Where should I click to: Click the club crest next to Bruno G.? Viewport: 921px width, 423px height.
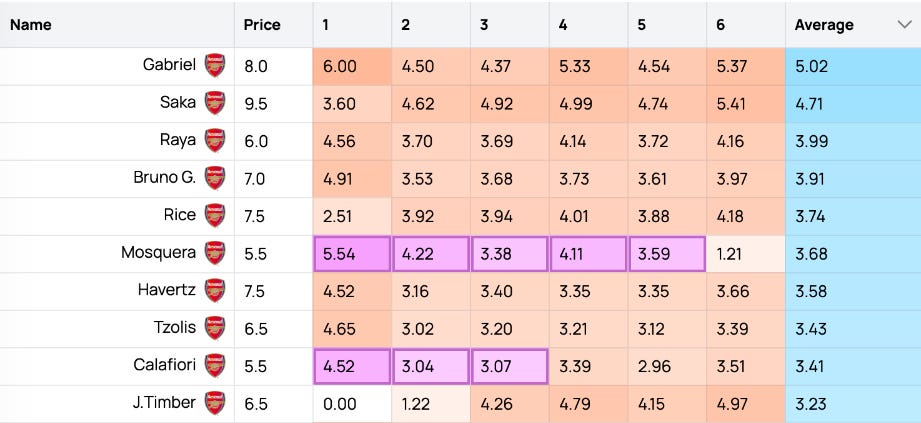click(215, 178)
